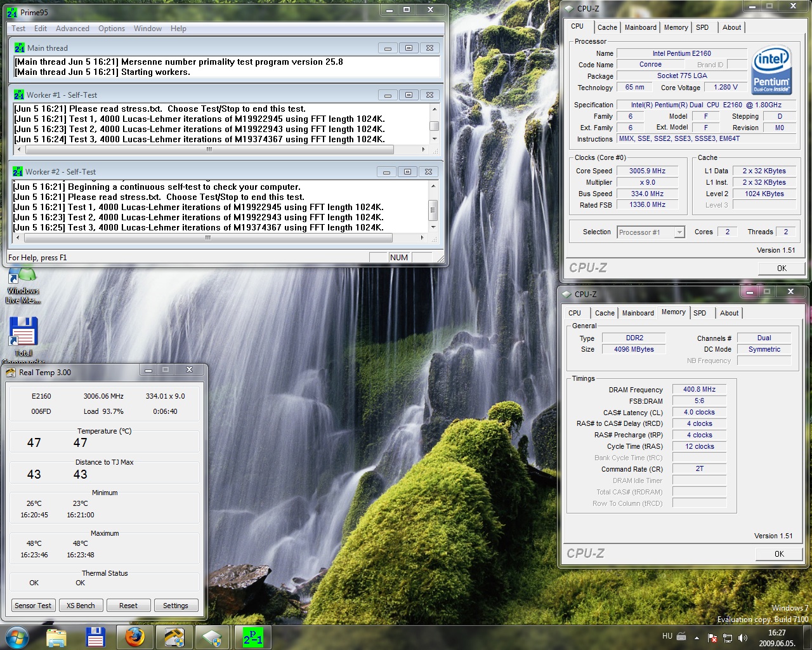The height and width of the screenshot is (650, 812).
Task: Open the HU input language indicator
Action: (667, 636)
